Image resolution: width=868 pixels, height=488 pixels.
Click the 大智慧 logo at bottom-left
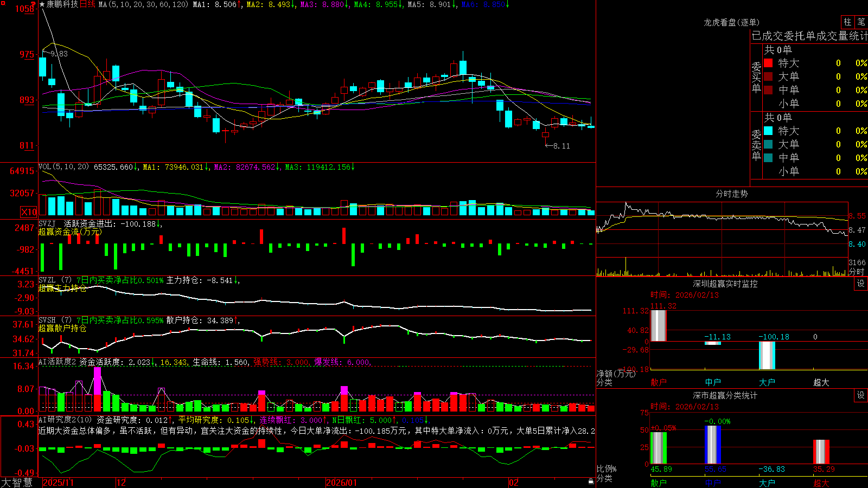tap(17, 483)
